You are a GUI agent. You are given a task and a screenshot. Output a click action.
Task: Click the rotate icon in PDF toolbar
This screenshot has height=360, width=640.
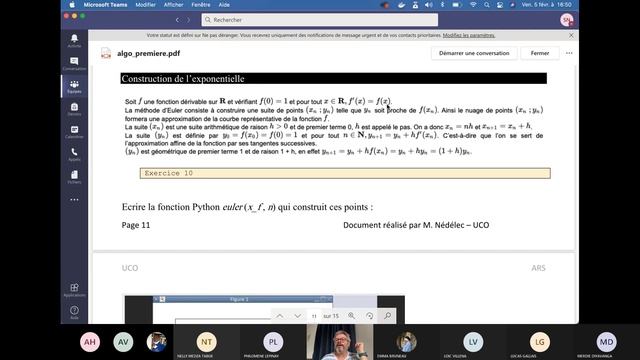pyautogui.click(x=369, y=316)
